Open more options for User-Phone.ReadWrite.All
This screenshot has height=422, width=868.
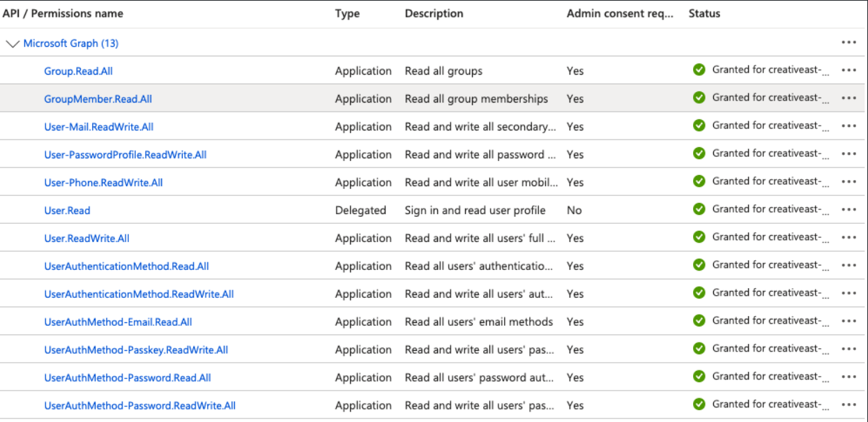pyautogui.click(x=848, y=182)
